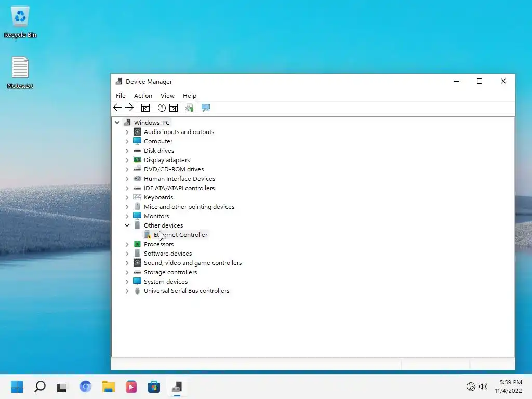The width and height of the screenshot is (532, 399).
Task: Close the Device Manager window
Action: 503,81
